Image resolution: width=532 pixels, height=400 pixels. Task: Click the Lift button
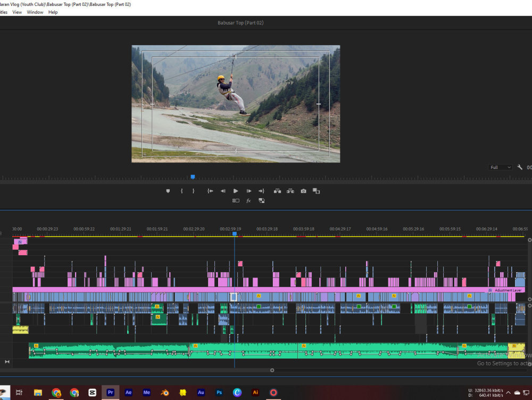tap(277, 191)
